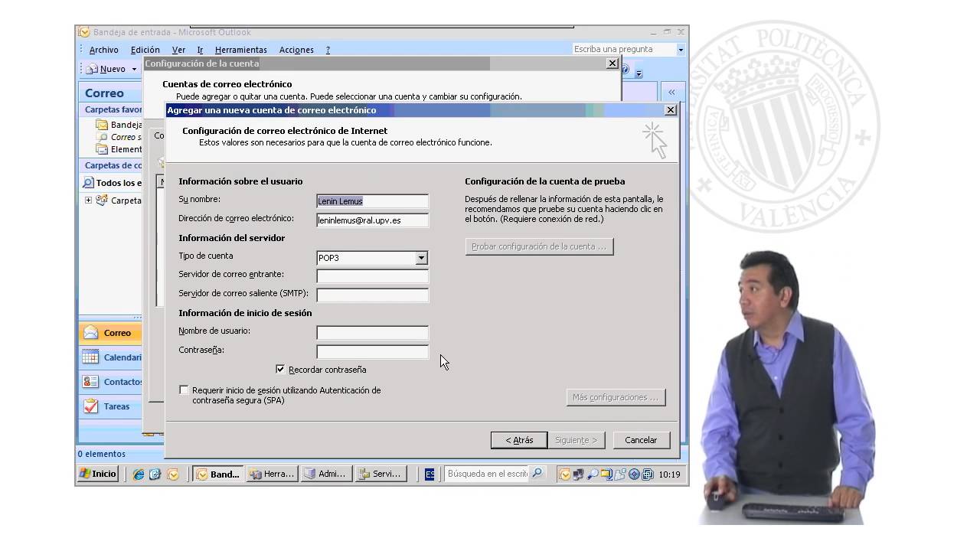Switch to Correo navigation pane
Viewport: 980px width, 551px height.
coord(111,333)
